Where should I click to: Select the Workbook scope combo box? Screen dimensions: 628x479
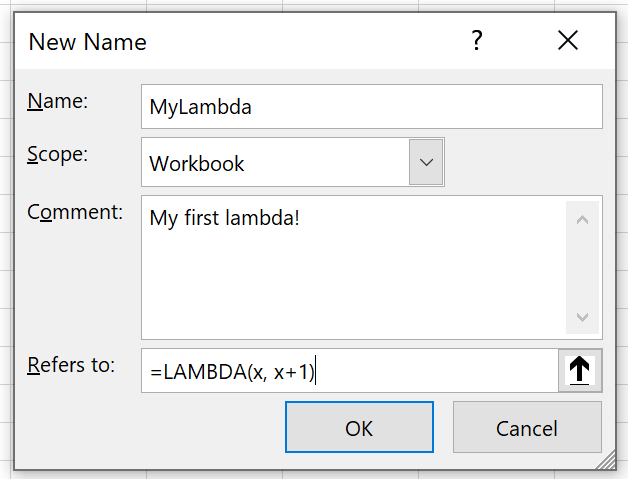276,162
